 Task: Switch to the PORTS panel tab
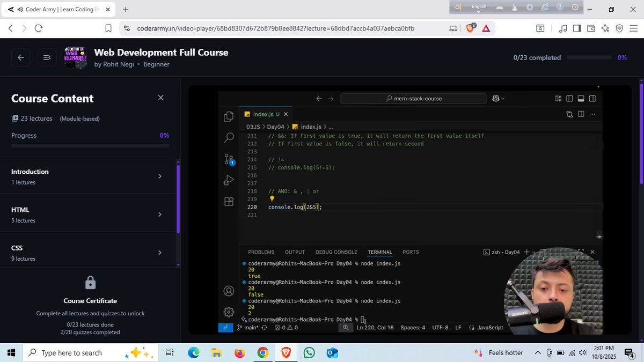[x=411, y=252]
